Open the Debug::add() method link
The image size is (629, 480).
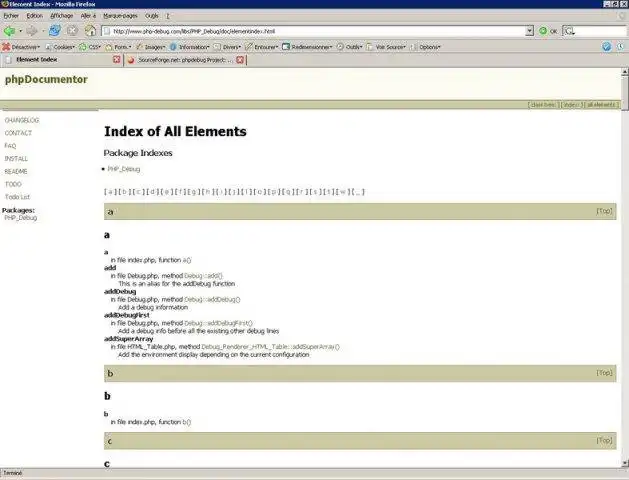203,276
